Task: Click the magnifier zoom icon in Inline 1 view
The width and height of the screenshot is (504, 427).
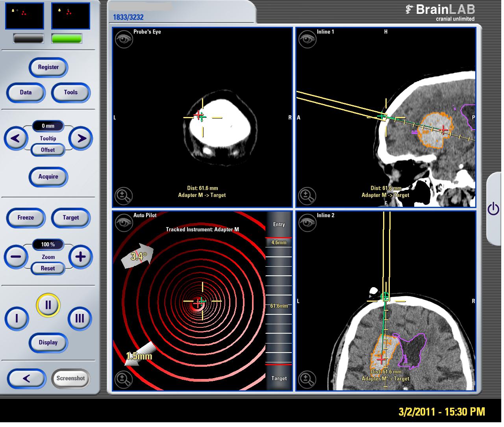Action: pyautogui.click(x=307, y=196)
